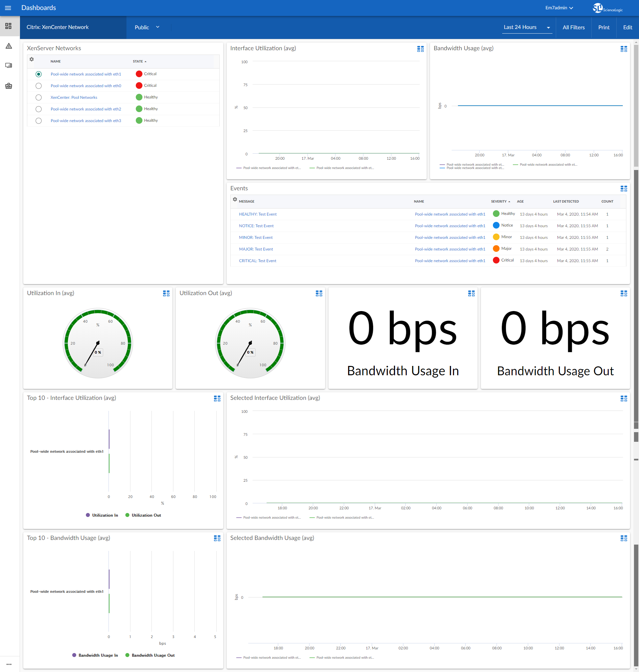Viewport: 639px width, 672px height.
Task: Open XenCenter: Pool Networks link
Action: (x=74, y=97)
